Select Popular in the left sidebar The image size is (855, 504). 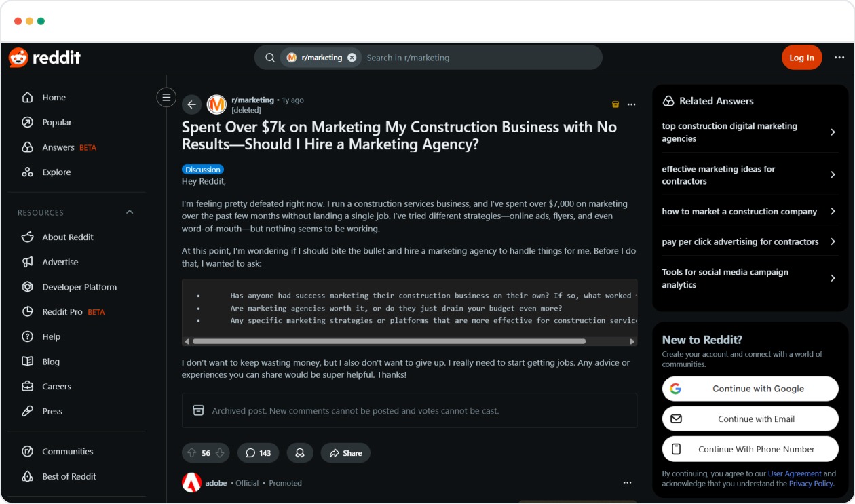click(57, 122)
